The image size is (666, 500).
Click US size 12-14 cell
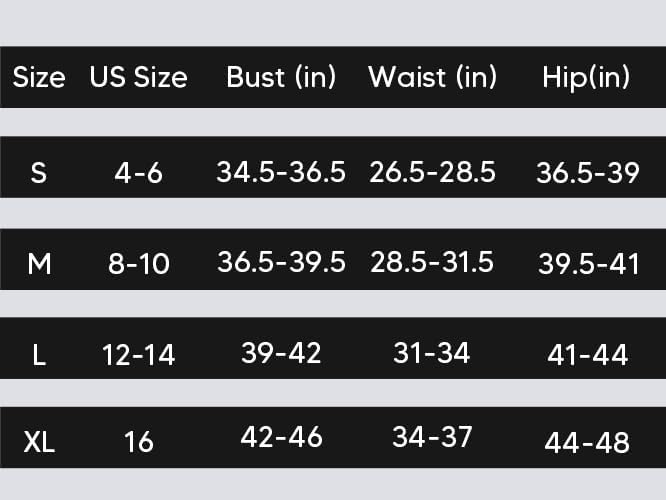pos(138,355)
